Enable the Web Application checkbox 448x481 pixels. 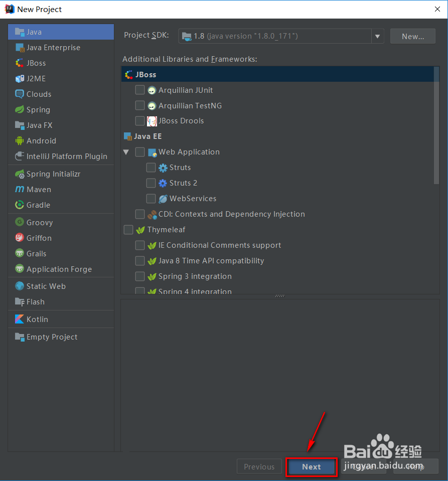(x=140, y=152)
